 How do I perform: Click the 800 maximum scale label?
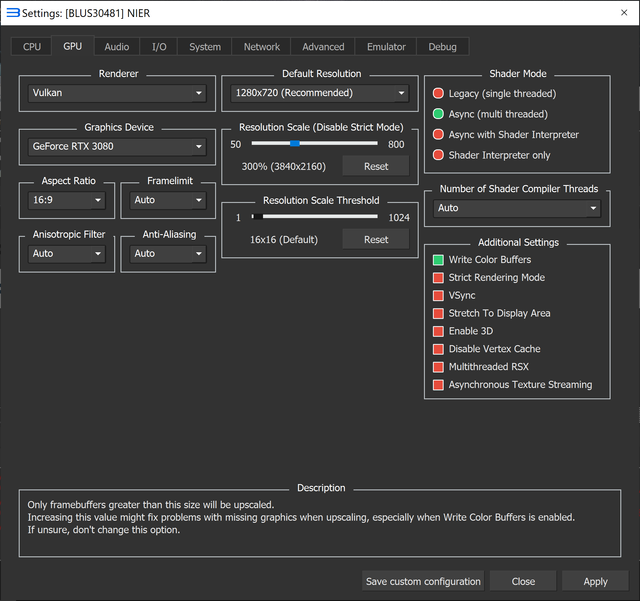click(x=396, y=145)
